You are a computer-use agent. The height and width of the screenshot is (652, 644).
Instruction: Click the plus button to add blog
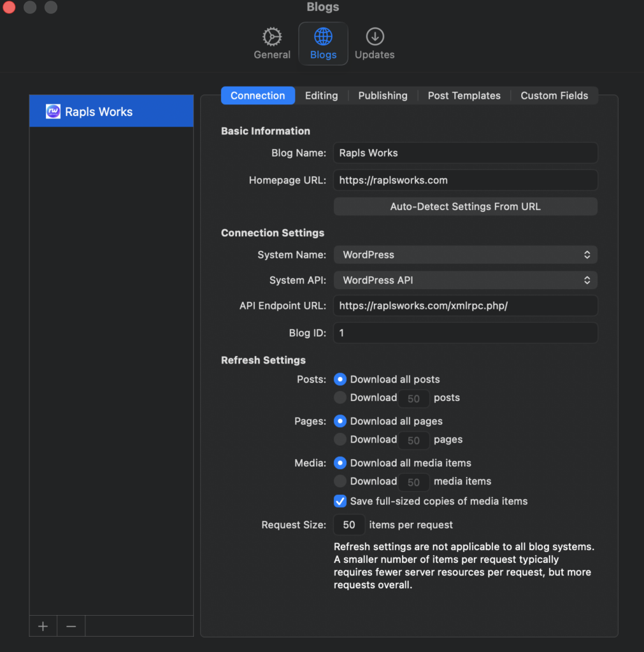coord(43,627)
